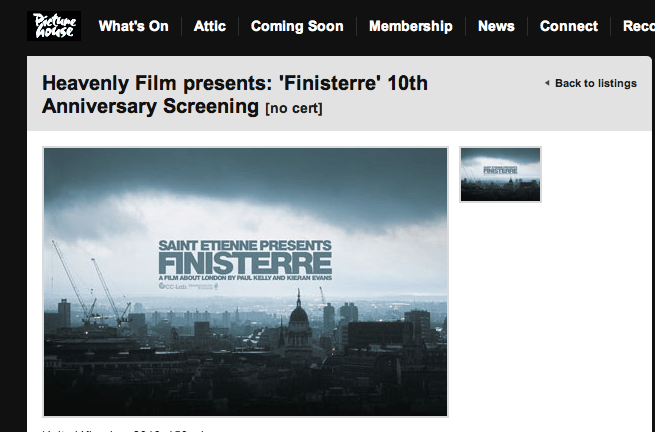Viewport: 655px width, 432px height.
Task: Open the partially visible Recc nav item
Action: tap(639, 26)
